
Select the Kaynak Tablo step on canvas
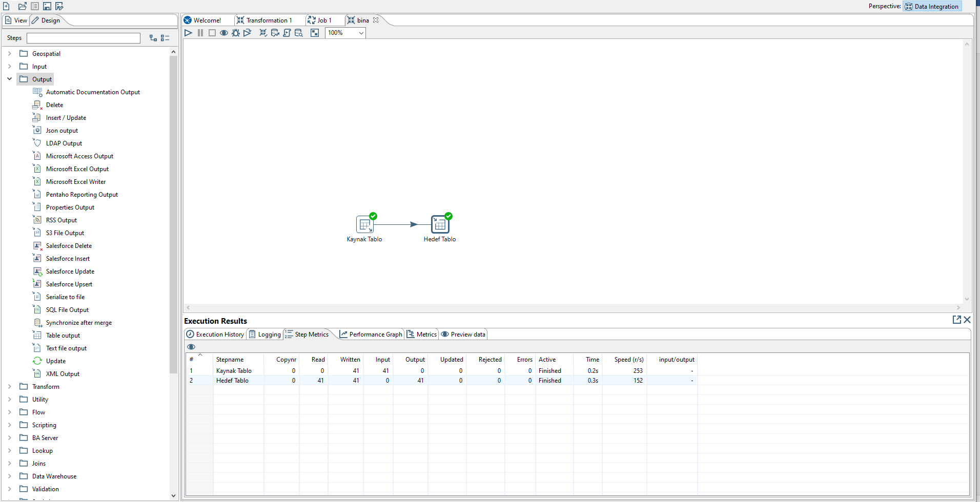pyautogui.click(x=365, y=224)
